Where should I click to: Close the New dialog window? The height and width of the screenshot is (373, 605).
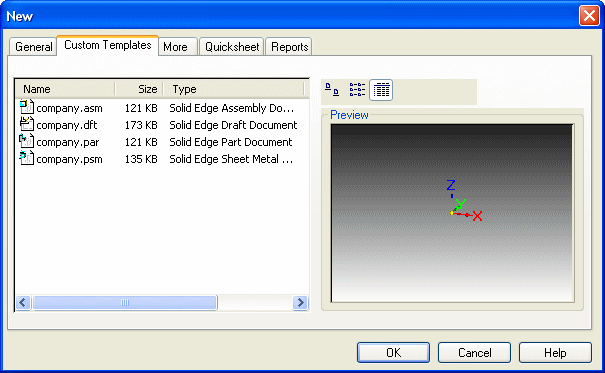click(x=589, y=16)
